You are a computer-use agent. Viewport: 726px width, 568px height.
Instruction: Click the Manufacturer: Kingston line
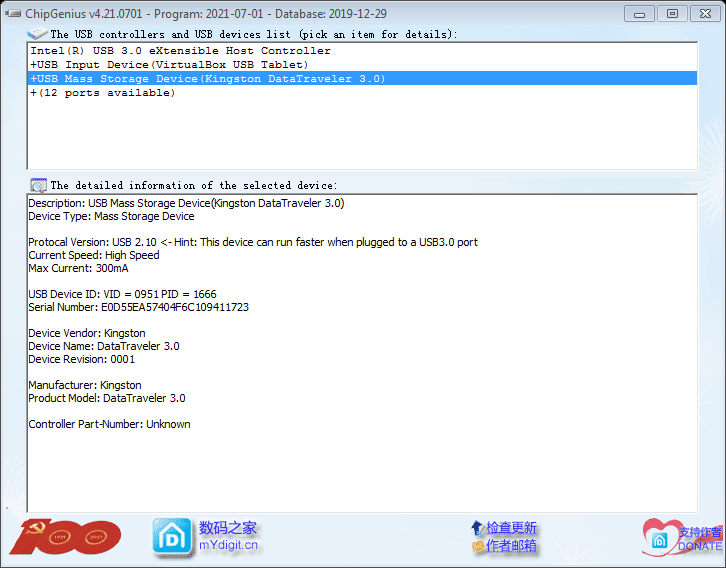pyautogui.click(x=85, y=385)
